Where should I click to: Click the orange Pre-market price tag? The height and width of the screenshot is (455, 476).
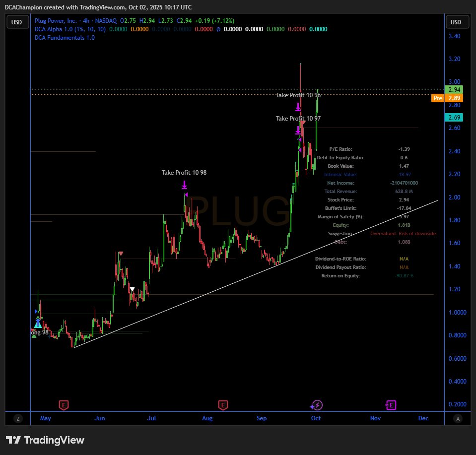click(x=437, y=98)
